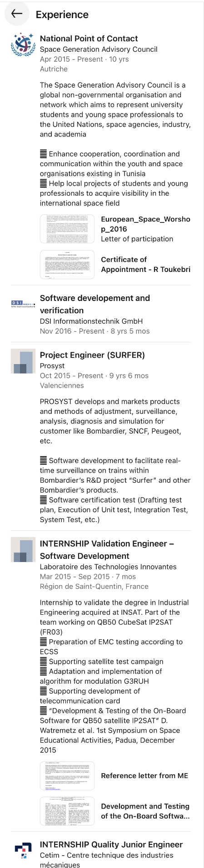Click the Space Generation Advisory Council name

pos(99,49)
